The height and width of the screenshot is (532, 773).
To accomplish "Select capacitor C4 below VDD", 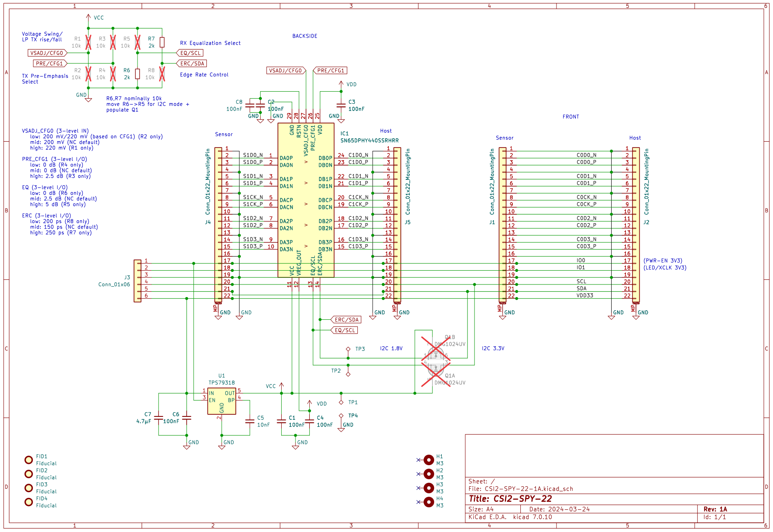I will tap(309, 421).
